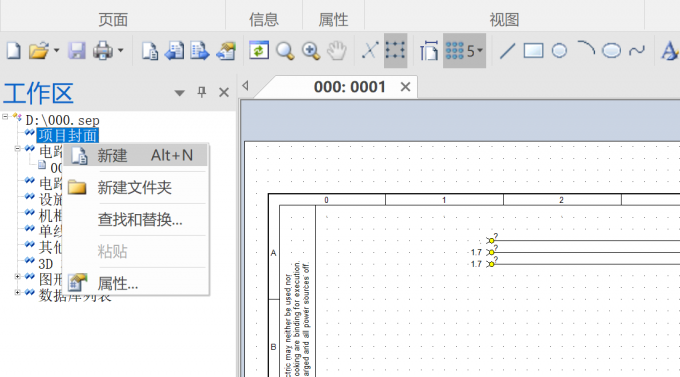Collapse the D:\000.sep root node
Viewport: 680px width, 377px height.
coord(6,117)
